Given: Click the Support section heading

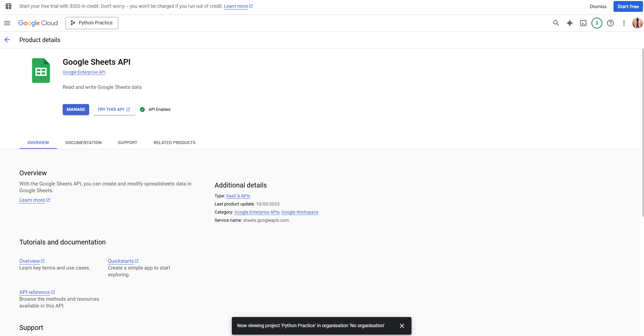Looking at the screenshot, I should coord(31,328).
